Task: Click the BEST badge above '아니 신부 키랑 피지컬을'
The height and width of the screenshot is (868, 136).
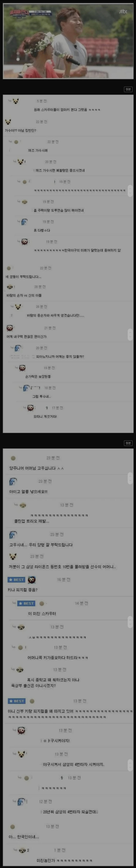Action: click(x=16, y=701)
